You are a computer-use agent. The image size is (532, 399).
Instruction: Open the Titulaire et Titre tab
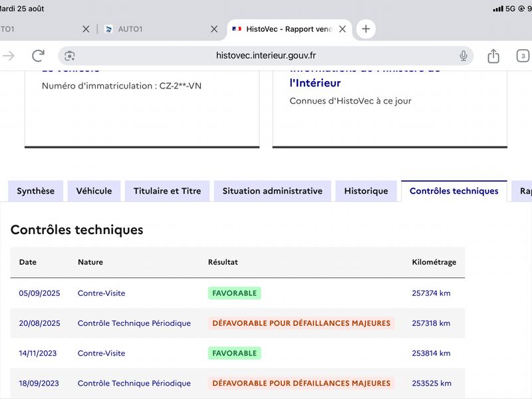coord(168,191)
